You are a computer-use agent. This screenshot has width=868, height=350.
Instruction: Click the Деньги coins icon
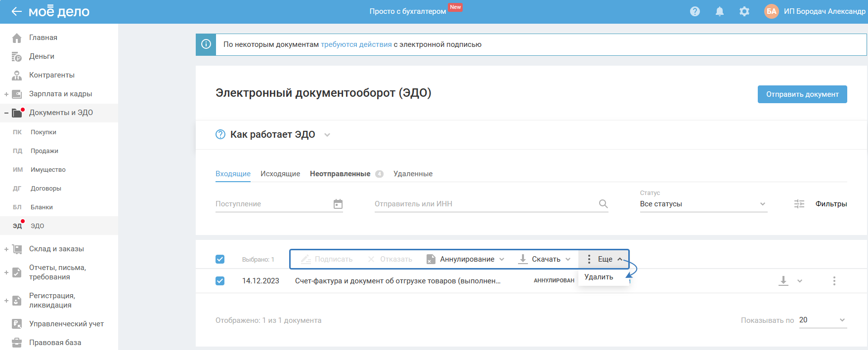point(17,56)
